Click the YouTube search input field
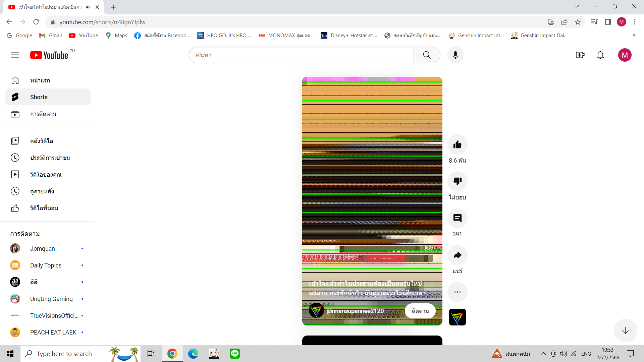The height and width of the screenshot is (362, 644). [x=301, y=55]
